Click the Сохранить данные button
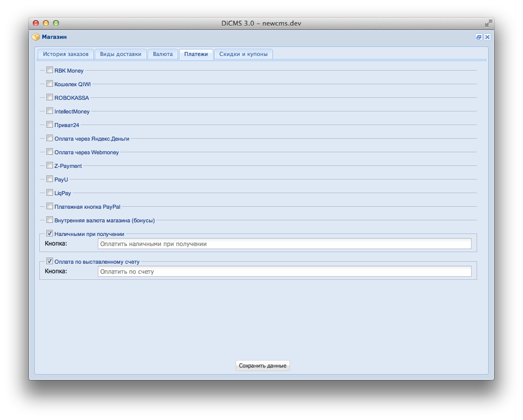This screenshot has height=420, width=523. 262,366
